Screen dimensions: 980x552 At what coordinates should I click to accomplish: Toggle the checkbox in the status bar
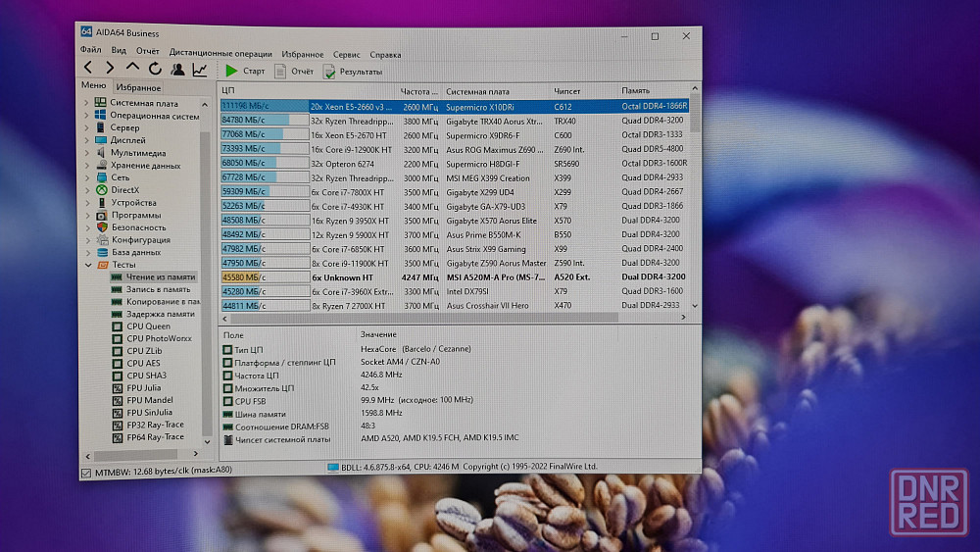click(85, 474)
